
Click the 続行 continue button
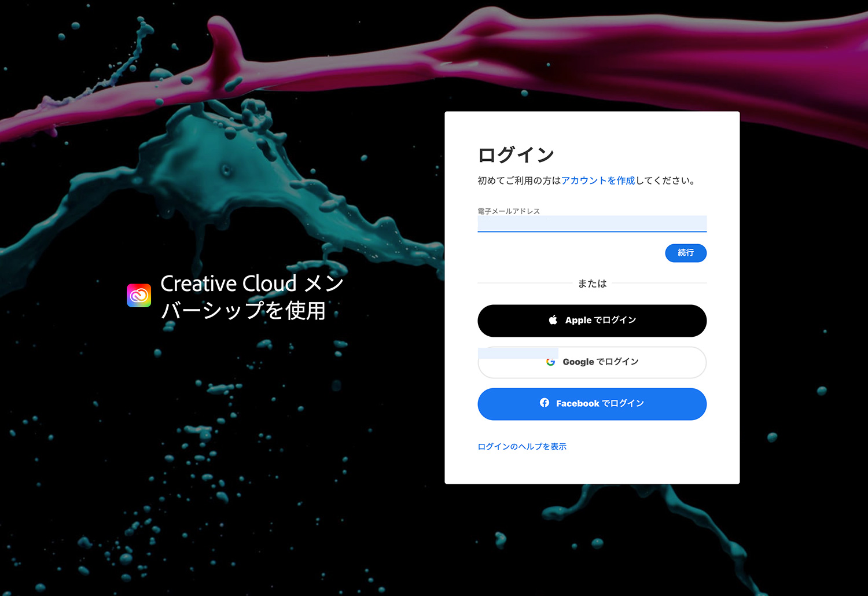point(686,253)
